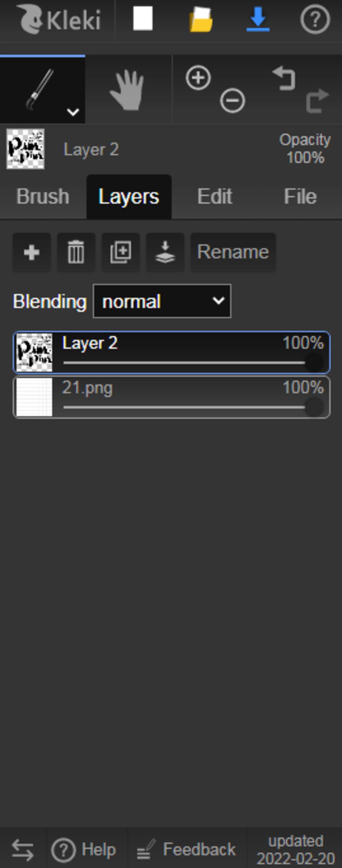The width and height of the screenshot is (342, 868).
Task: Merge the layer down
Action: tap(165, 252)
